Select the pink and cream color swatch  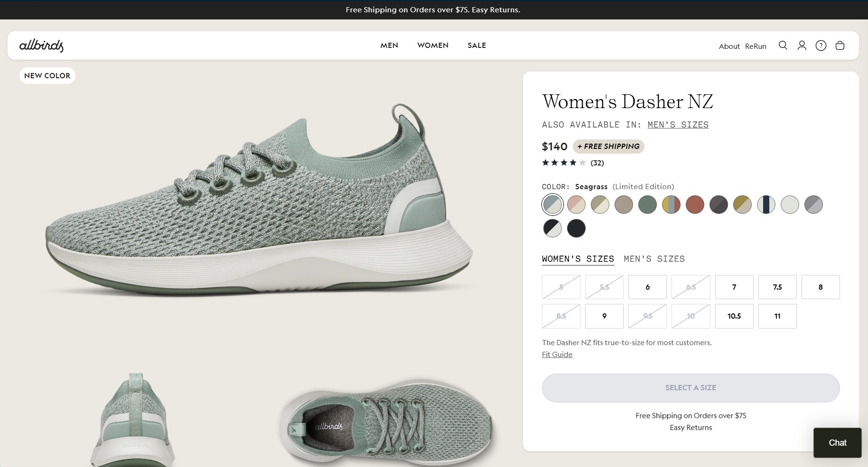(x=576, y=205)
